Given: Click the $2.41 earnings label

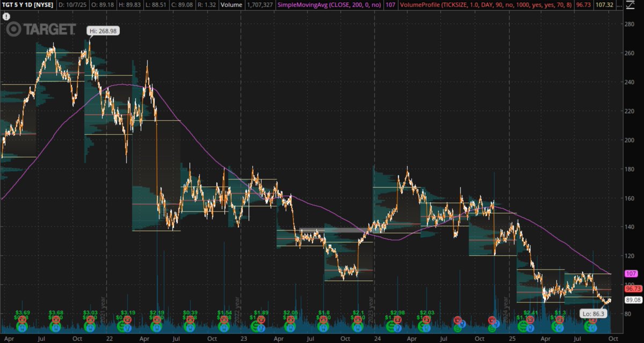Looking at the screenshot, I should click(x=530, y=312).
